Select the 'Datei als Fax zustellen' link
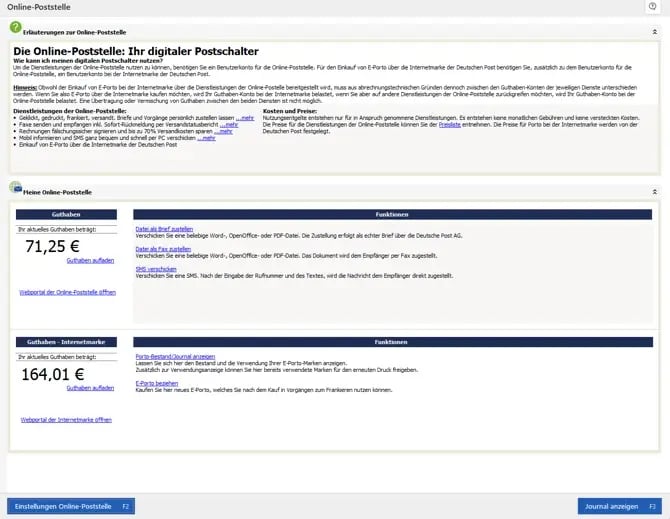The height and width of the screenshot is (519, 670). (x=161, y=248)
